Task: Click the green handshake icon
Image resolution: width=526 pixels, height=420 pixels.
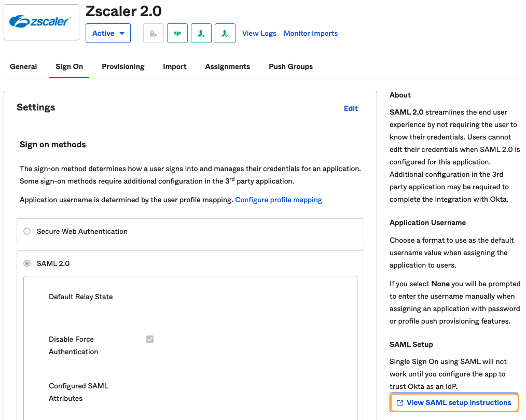Action: click(x=177, y=33)
